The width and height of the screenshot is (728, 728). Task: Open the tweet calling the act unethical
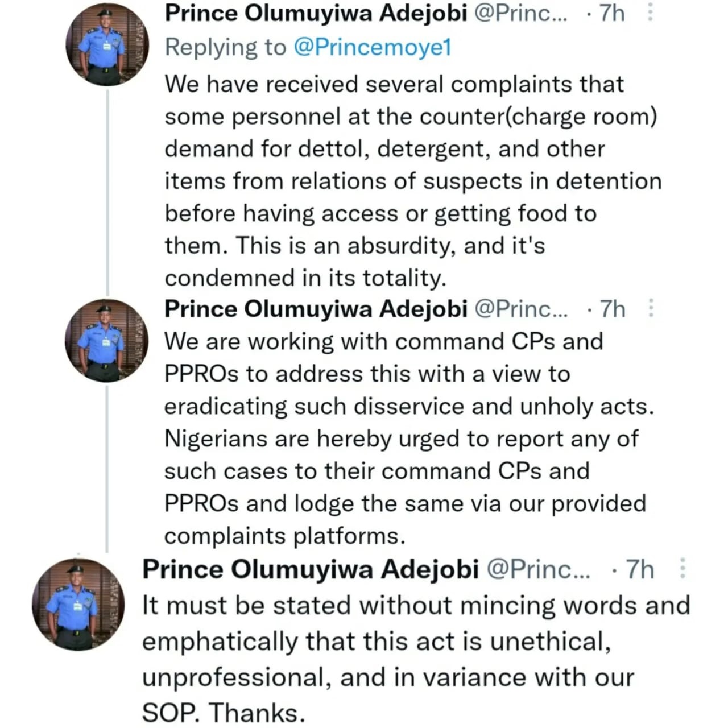[398, 659]
